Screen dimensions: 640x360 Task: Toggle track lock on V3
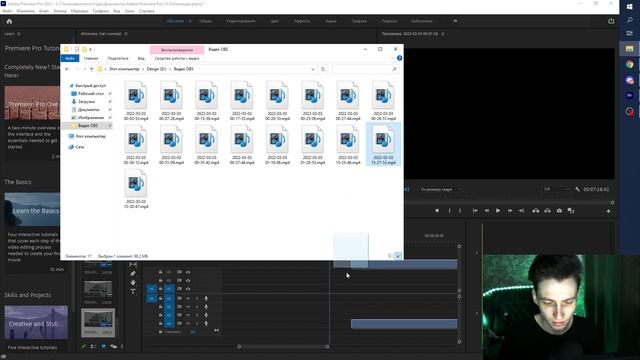pos(160,272)
